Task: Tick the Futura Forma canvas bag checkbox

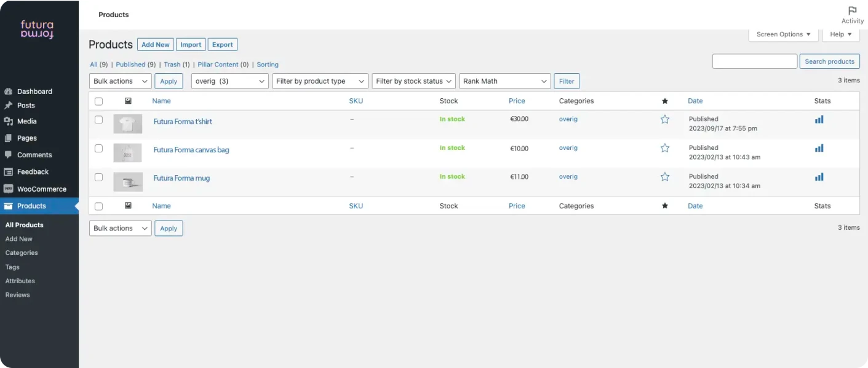Action: pos(98,148)
